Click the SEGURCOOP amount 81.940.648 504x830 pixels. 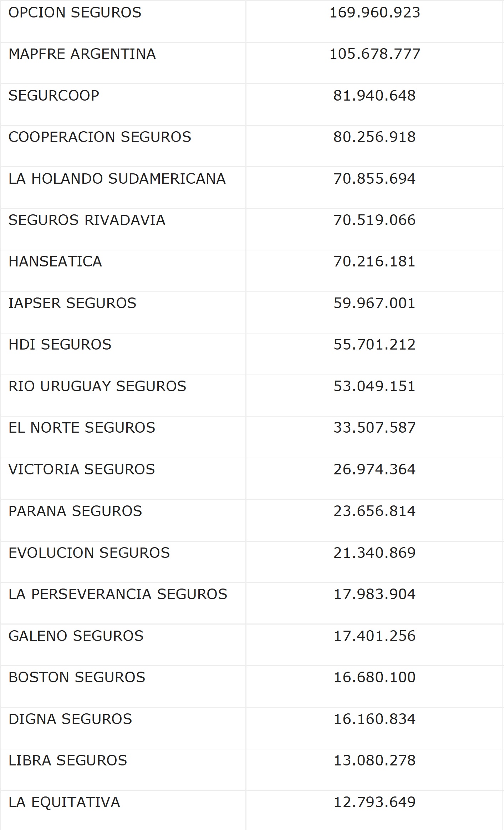pyautogui.click(x=375, y=96)
